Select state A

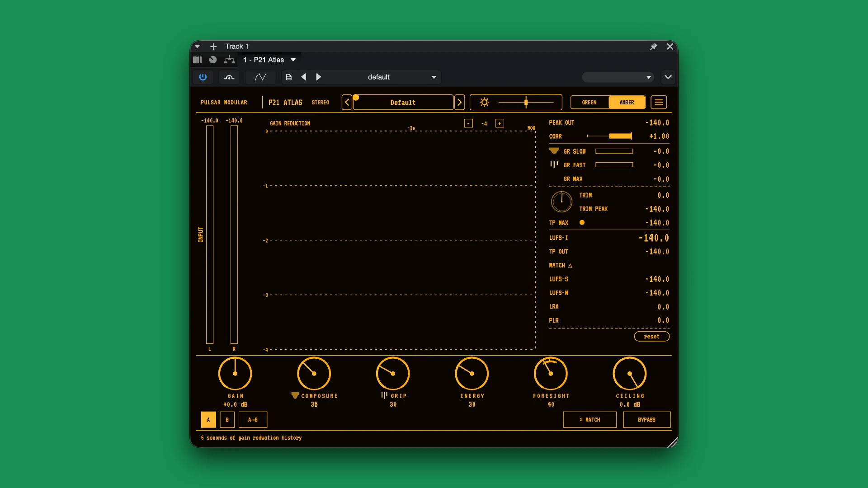[x=208, y=420]
